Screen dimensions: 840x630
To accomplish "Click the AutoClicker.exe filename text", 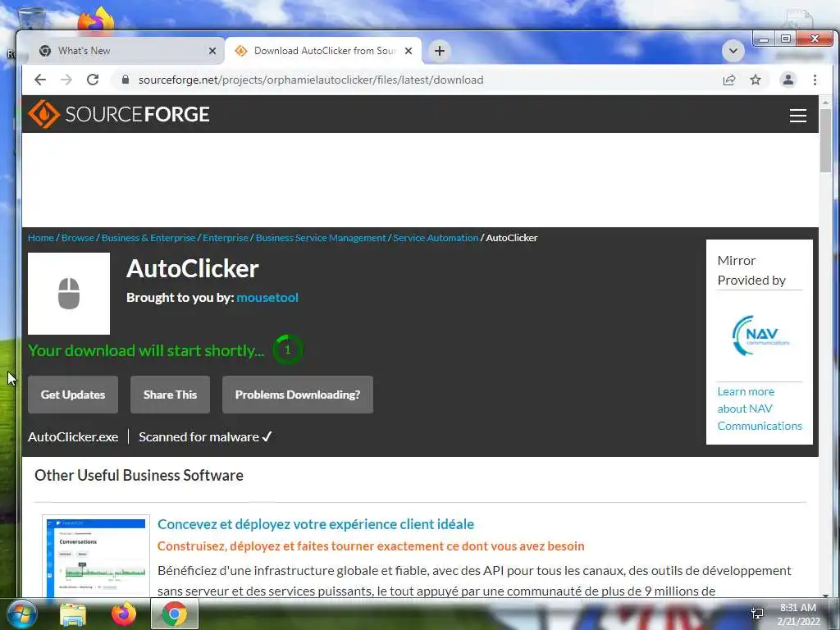I will pyautogui.click(x=73, y=437).
